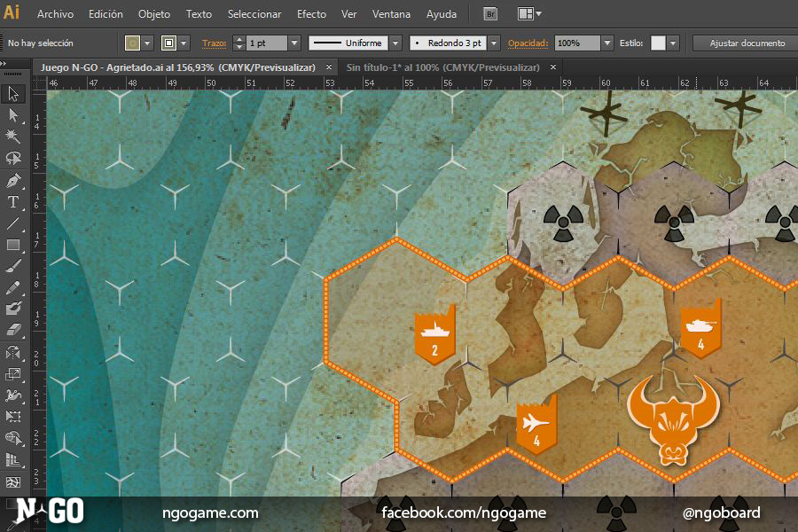
Task: Expand the stroke weight dropdown
Action: (x=293, y=43)
